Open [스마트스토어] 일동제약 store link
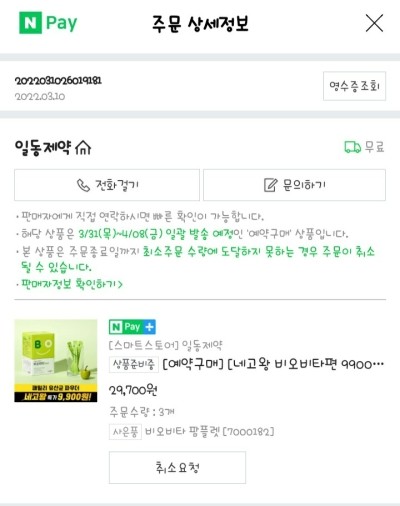 pos(166,345)
